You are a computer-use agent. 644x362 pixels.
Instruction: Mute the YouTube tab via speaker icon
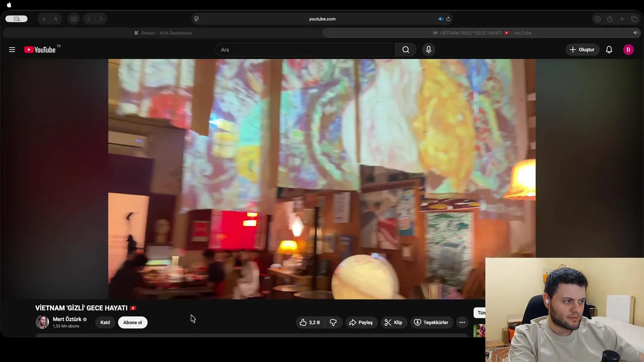point(635,33)
